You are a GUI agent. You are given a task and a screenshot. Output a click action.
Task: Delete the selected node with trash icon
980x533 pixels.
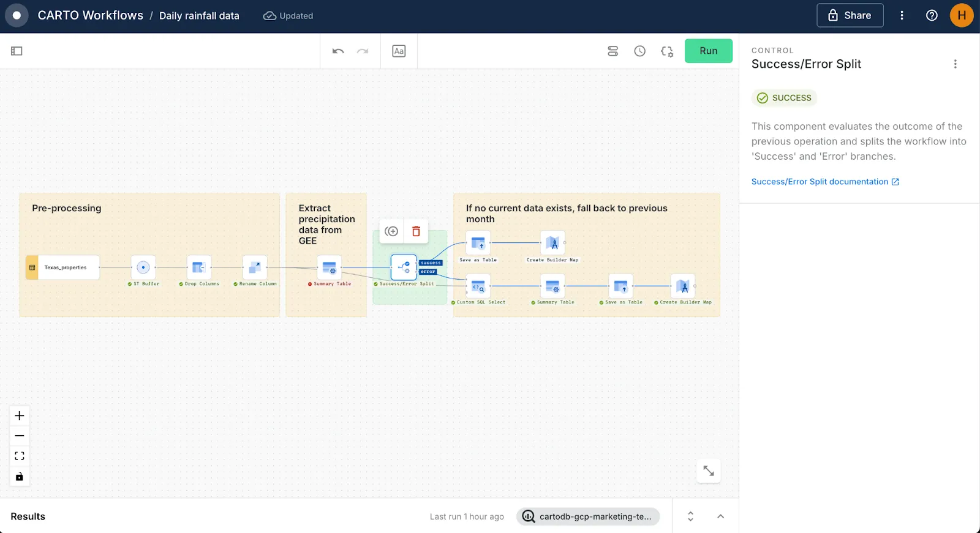click(x=416, y=231)
